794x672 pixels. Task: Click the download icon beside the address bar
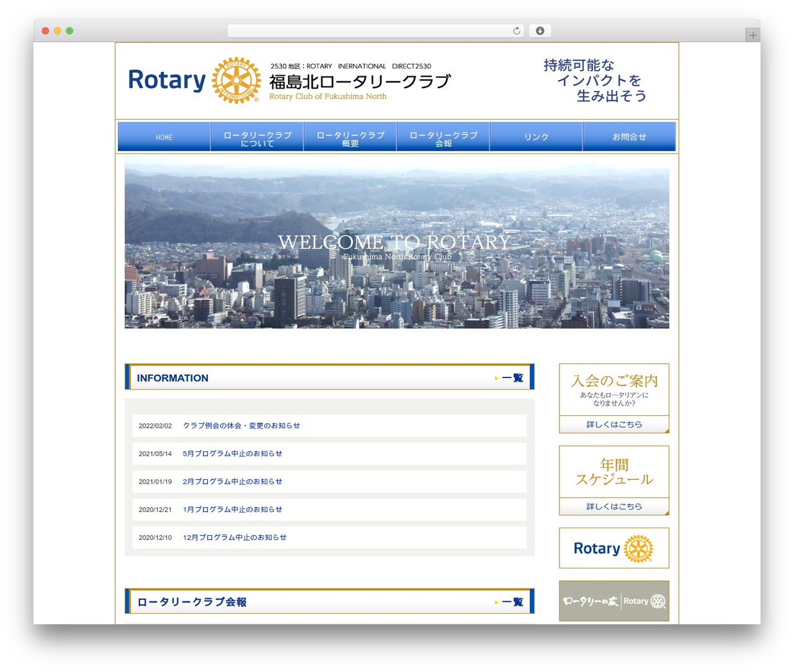tap(540, 31)
